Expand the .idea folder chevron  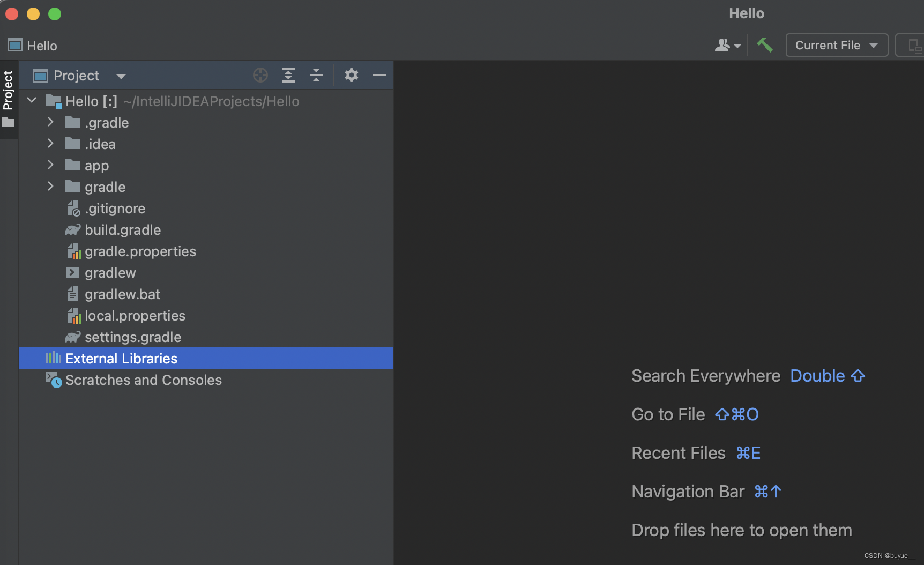[x=50, y=144]
